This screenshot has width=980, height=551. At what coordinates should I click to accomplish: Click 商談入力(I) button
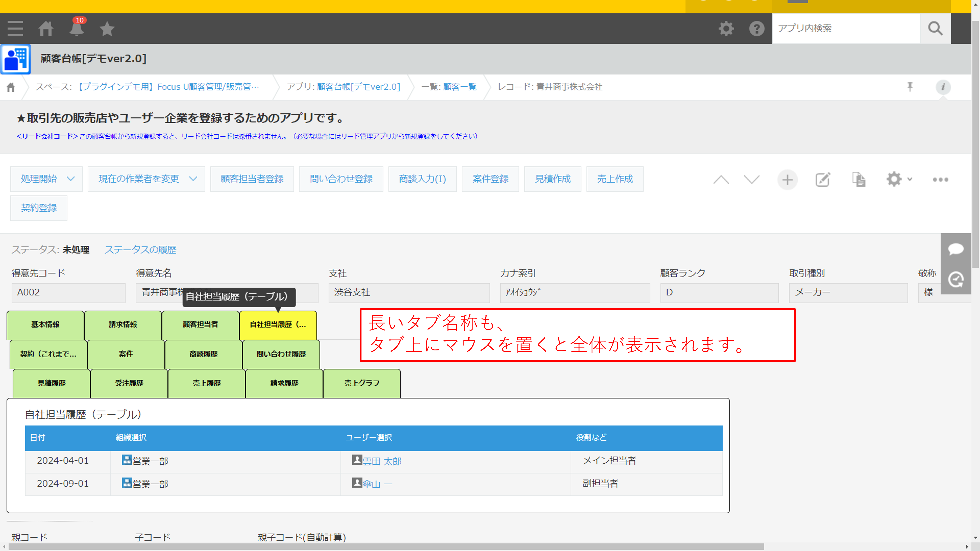point(422,179)
